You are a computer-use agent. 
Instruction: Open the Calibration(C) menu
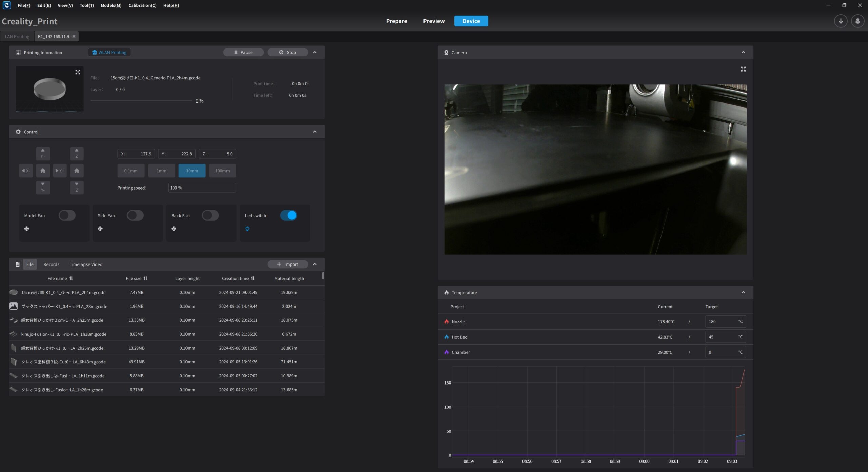pyautogui.click(x=142, y=5)
